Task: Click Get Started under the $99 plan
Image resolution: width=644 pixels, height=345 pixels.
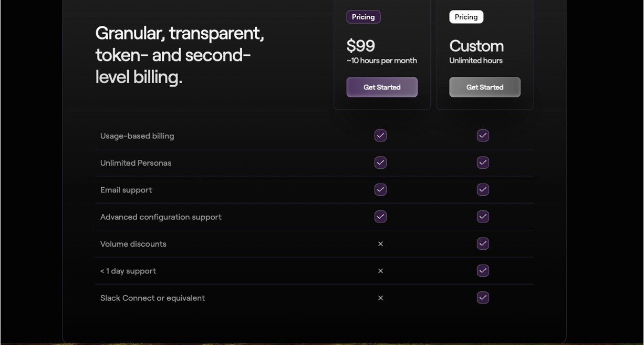Action: pos(382,87)
